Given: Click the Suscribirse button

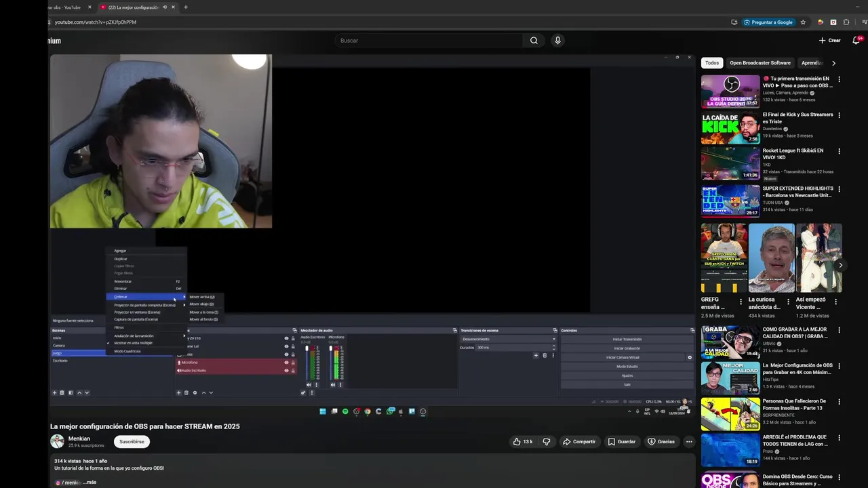Looking at the screenshot, I should pyautogui.click(x=132, y=441).
